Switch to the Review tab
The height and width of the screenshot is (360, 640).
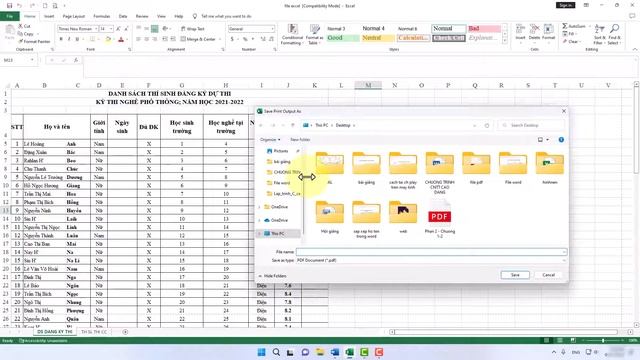(x=142, y=16)
